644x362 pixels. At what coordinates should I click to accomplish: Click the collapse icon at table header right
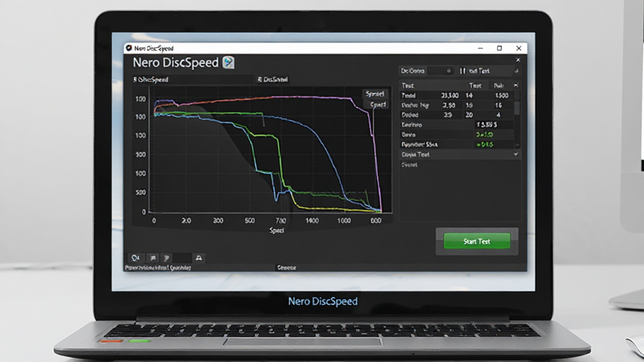[x=516, y=85]
